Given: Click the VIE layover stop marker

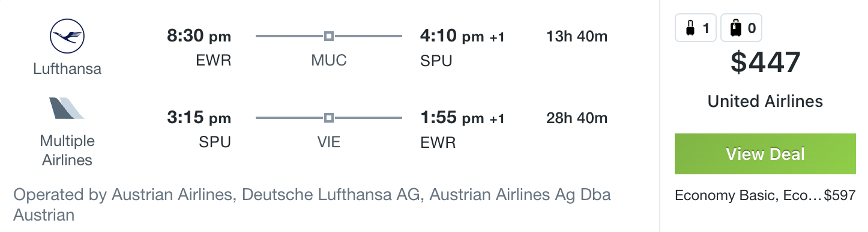Looking at the screenshot, I should 328,118.
